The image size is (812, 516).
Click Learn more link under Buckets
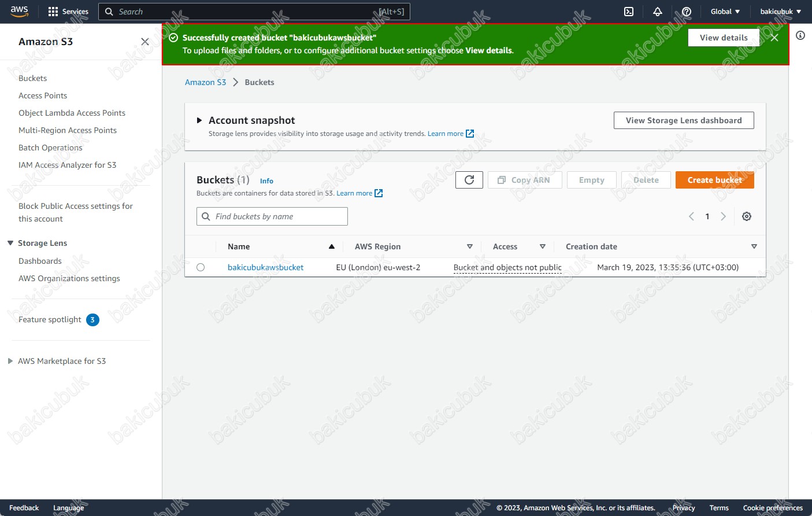click(354, 193)
